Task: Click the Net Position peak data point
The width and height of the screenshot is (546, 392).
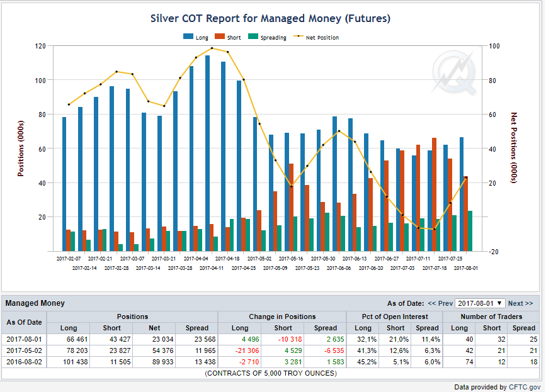Action: pos(212,48)
